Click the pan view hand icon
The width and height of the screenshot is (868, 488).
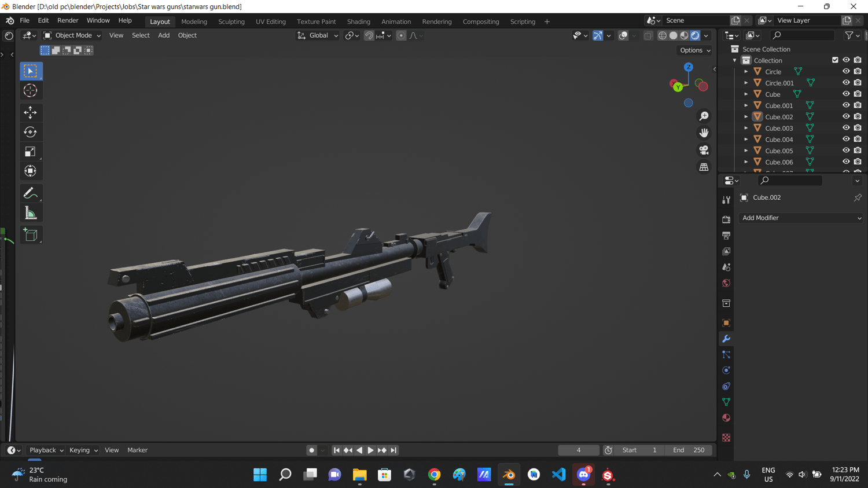(x=704, y=133)
